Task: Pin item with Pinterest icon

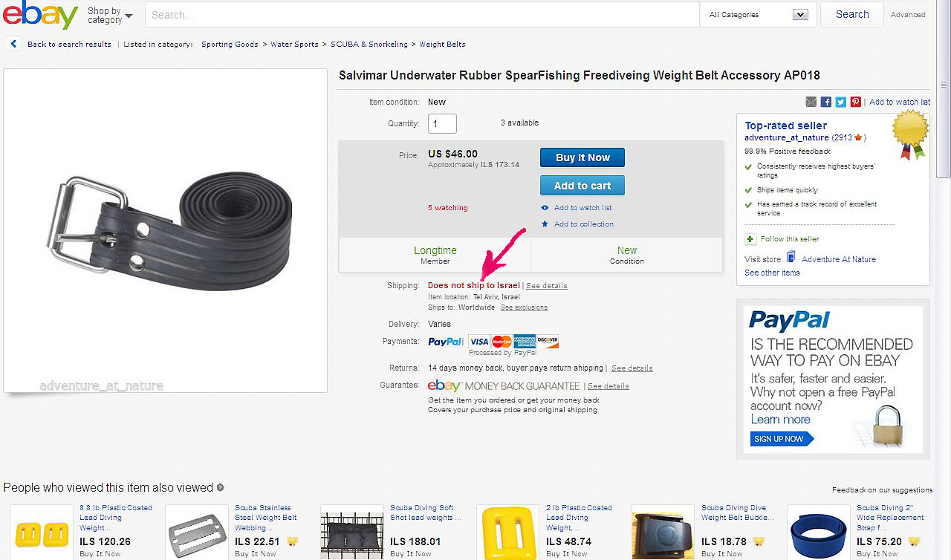Action: point(856,102)
